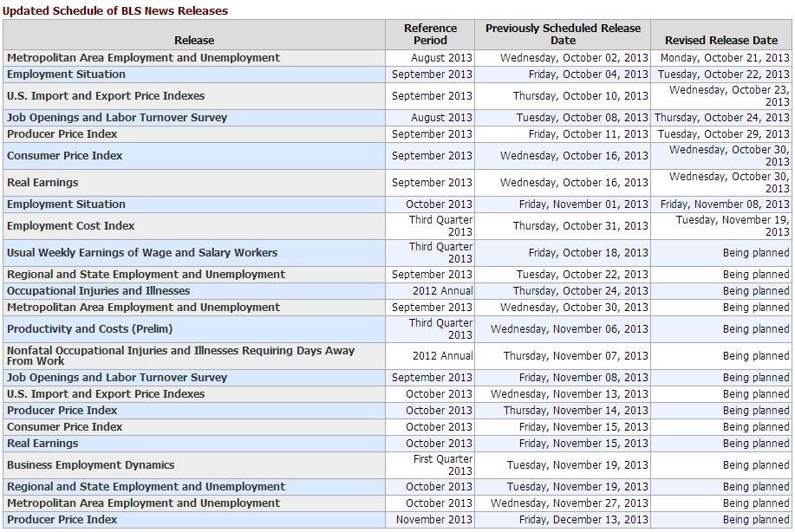The height and width of the screenshot is (532, 795).
Task: Click Employment Situation for October 2013
Action: 66,204
